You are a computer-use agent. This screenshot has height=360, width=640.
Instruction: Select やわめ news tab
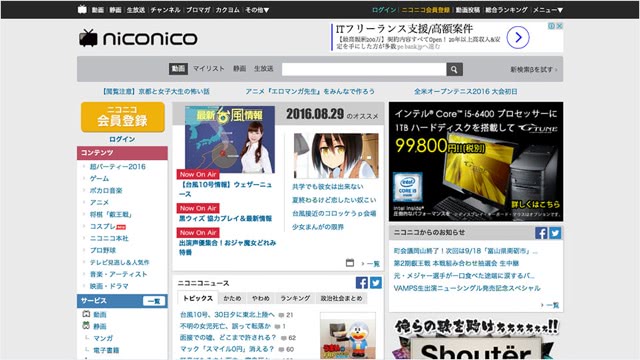click(260, 298)
